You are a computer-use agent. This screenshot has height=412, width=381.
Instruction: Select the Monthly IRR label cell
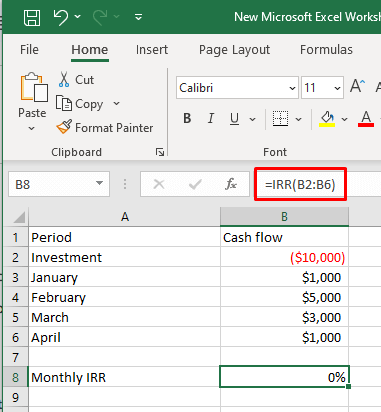click(125, 377)
